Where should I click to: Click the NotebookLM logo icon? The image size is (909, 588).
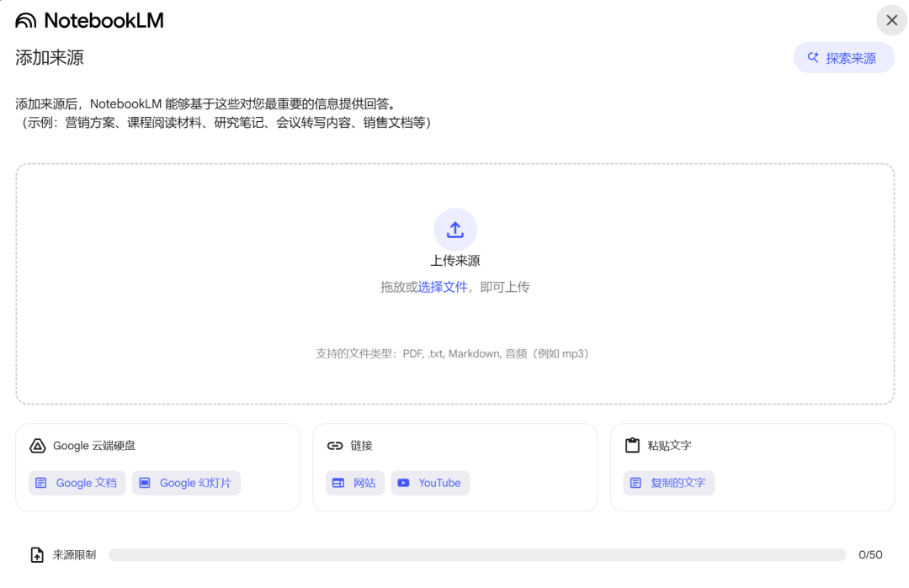[x=25, y=21]
